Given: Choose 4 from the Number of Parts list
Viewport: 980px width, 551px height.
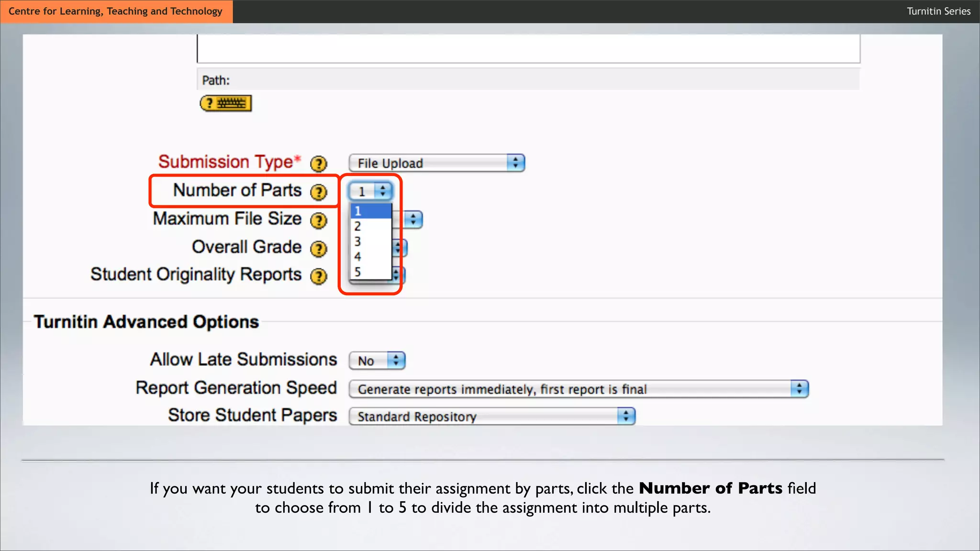Looking at the screenshot, I should 370,257.
